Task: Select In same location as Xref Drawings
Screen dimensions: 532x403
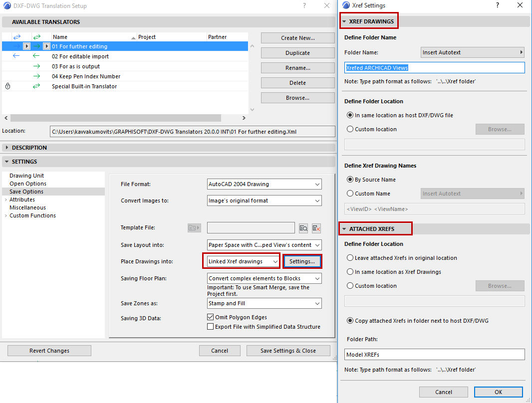Action: click(350, 272)
